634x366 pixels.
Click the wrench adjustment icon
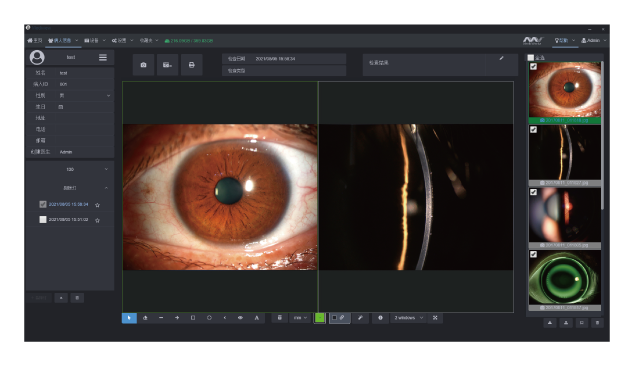[360, 318]
